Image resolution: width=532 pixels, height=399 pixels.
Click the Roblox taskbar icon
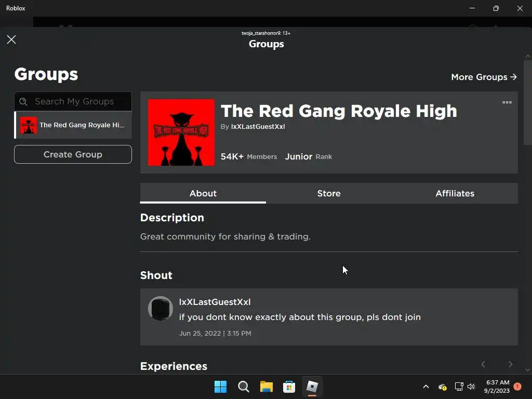312,387
